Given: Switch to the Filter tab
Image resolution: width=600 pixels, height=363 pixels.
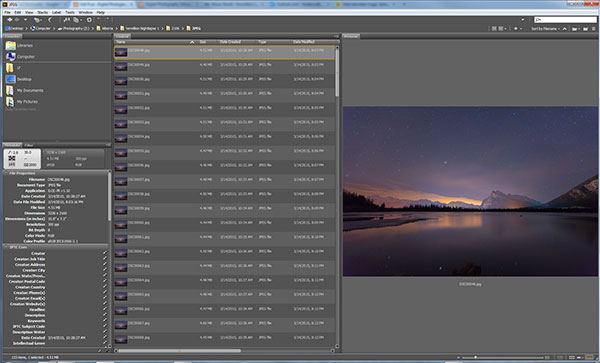Looking at the screenshot, I should click(x=29, y=145).
